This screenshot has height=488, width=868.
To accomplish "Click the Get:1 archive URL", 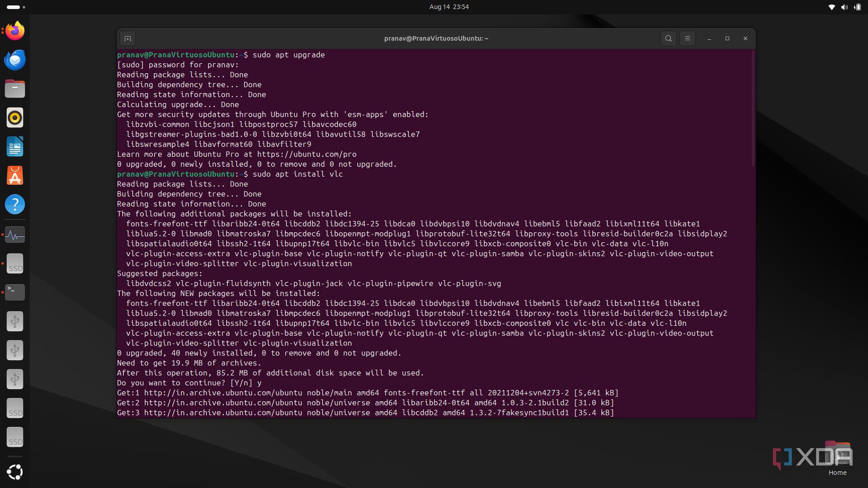I will [223, 393].
